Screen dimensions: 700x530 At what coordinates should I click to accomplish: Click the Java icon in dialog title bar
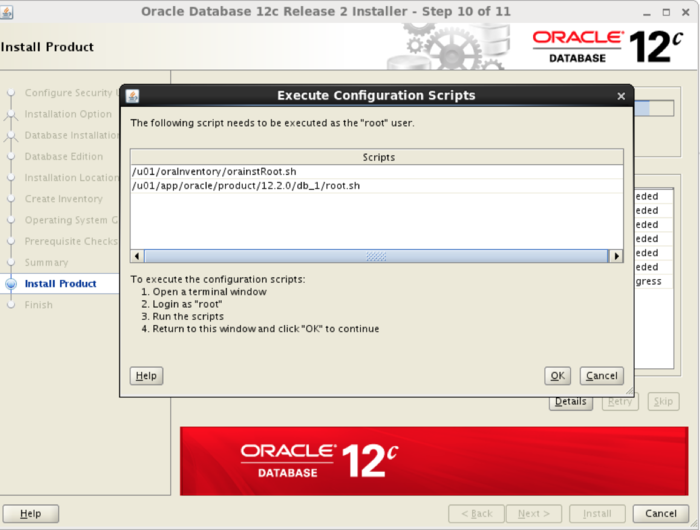[133, 96]
